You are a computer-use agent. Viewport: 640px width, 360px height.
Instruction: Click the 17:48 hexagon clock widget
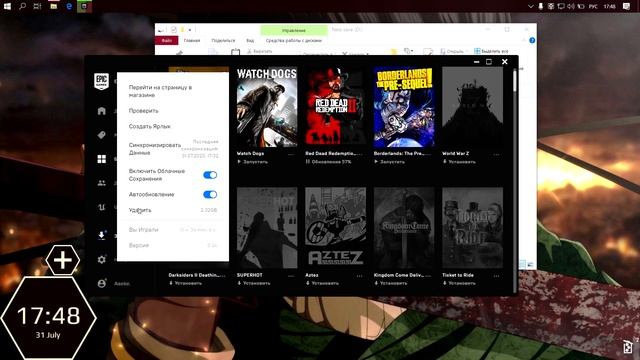tap(48, 318)
